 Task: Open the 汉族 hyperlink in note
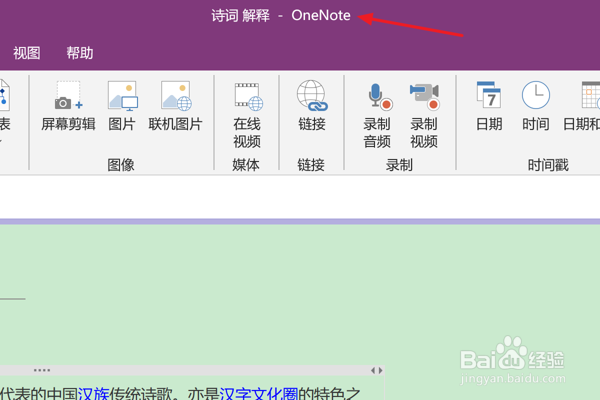[x=93, y=393]
